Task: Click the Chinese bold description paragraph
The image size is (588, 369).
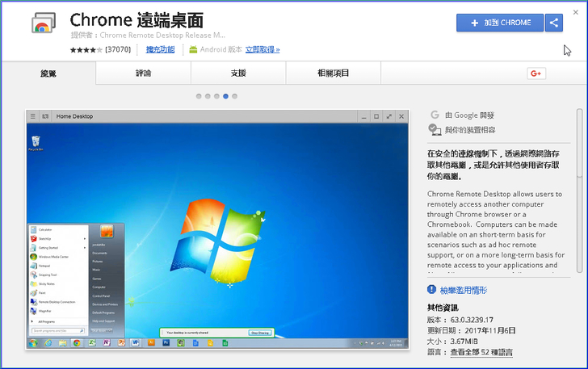Action: [493, 165]
